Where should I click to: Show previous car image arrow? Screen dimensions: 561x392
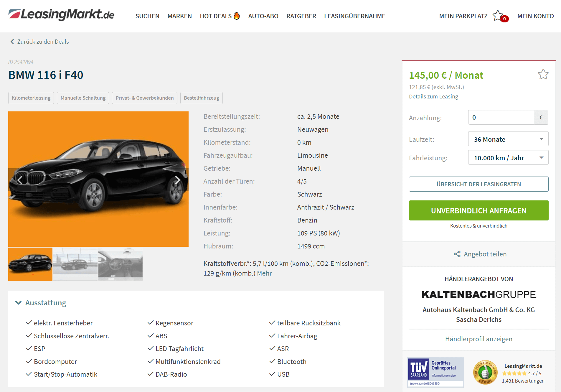(20, 180)
